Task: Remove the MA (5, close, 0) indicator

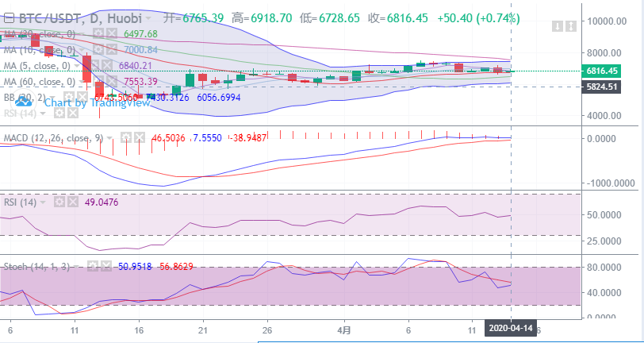Action: click(108, 65)
